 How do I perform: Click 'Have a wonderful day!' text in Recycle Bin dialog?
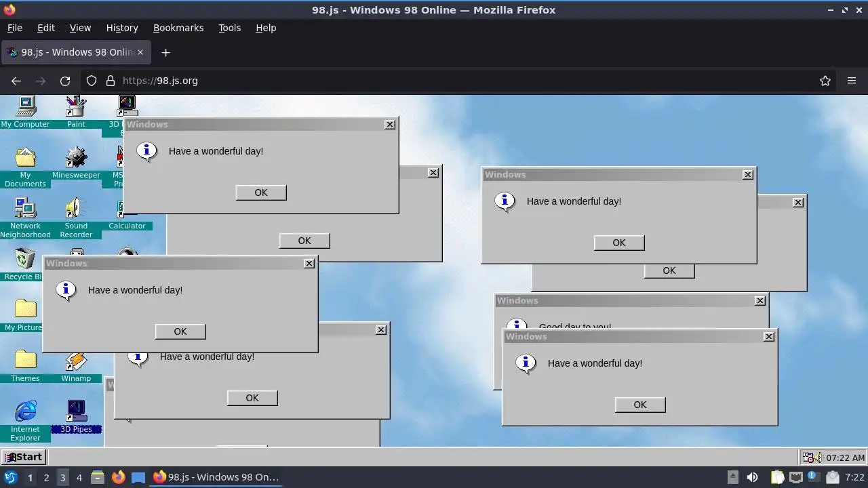[135, 290]
